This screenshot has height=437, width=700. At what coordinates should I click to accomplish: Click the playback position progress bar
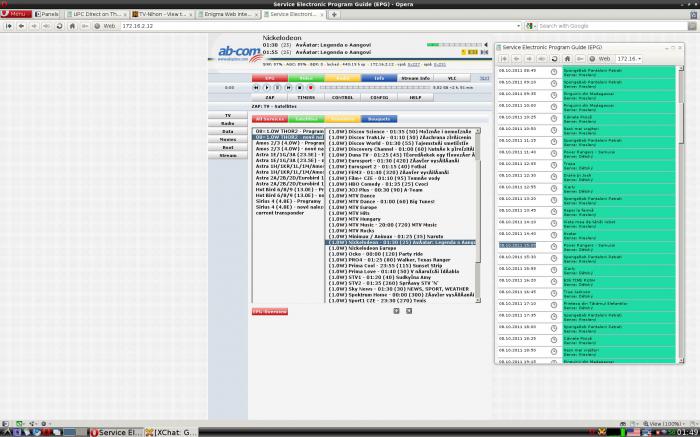pos(375,87)
